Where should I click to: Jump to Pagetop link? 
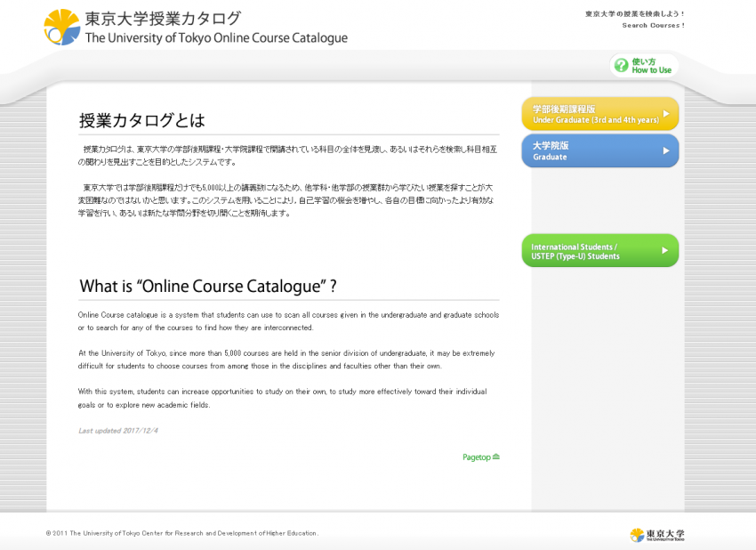(x=480, y=457)
